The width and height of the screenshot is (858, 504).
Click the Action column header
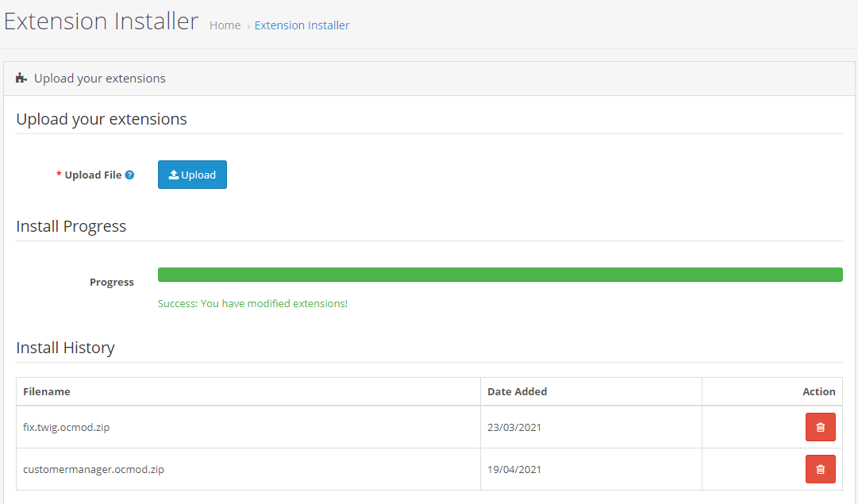818,391
